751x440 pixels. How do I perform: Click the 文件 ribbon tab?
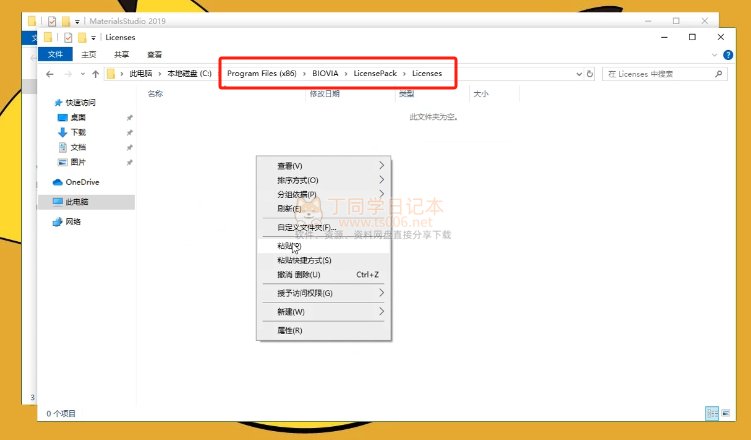click(x=55, y=54)
